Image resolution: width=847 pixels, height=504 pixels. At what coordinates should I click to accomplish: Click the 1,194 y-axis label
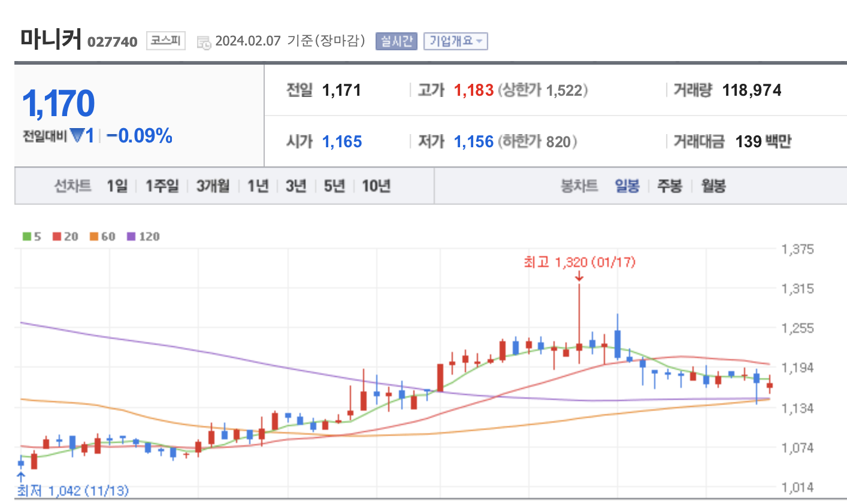798,368
